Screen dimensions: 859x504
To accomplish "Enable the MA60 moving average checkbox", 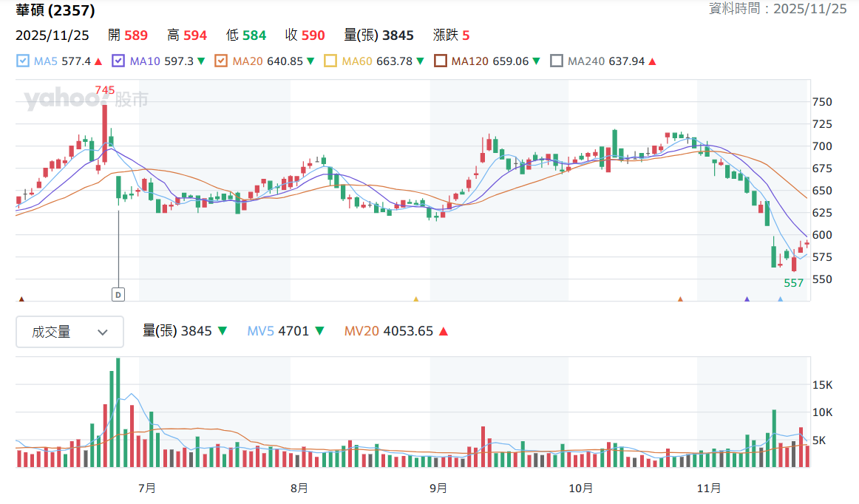I will 330,61.
